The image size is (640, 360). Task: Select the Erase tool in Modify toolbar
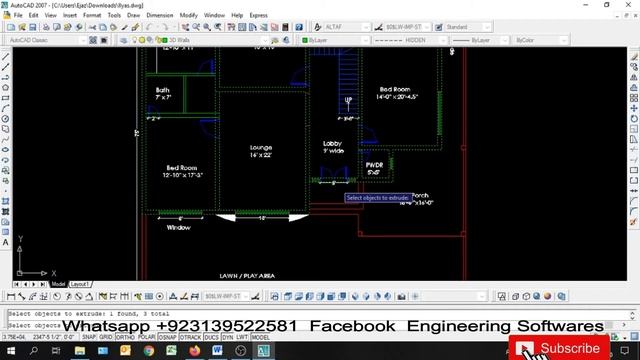pos(634,57)
